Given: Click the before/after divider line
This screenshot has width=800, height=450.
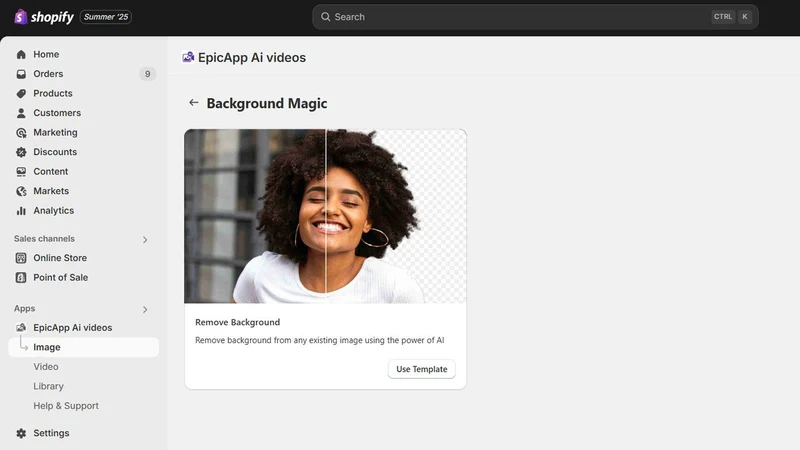Looking at the screenshot, I should 326,216.
